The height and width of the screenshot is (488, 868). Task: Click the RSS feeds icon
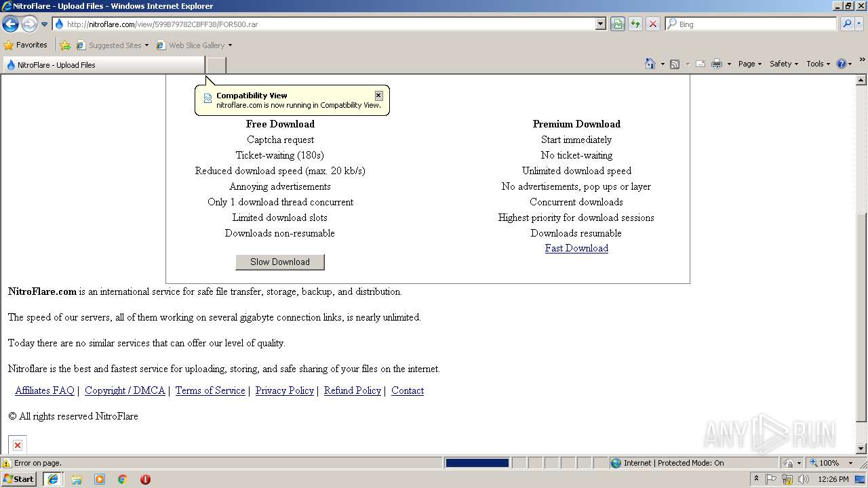pyautogui.click(x=675, y=64)
